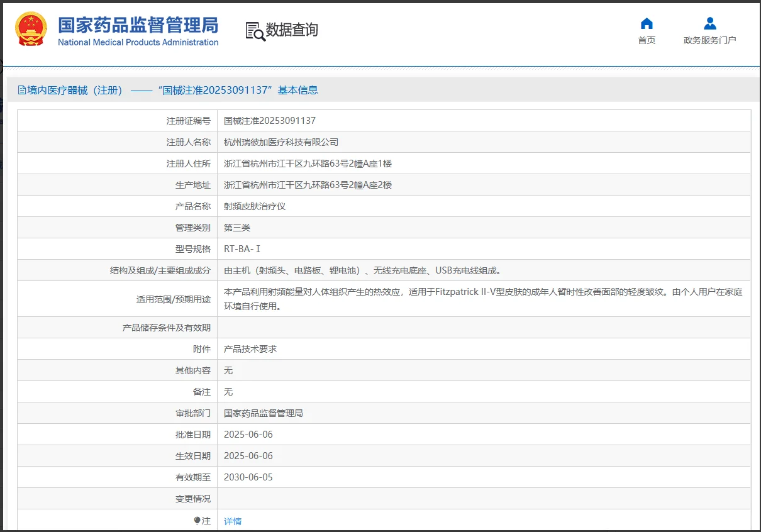Click the 数据查询 magnifier icon
The width and height of the screenshot is (761, 532).
tap(253, 30)
